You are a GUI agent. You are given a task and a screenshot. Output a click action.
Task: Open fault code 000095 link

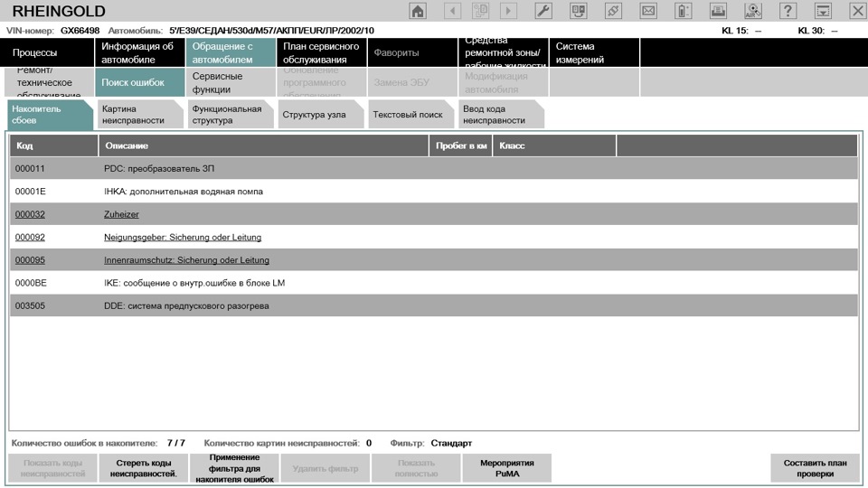click(x=30, y=260)
